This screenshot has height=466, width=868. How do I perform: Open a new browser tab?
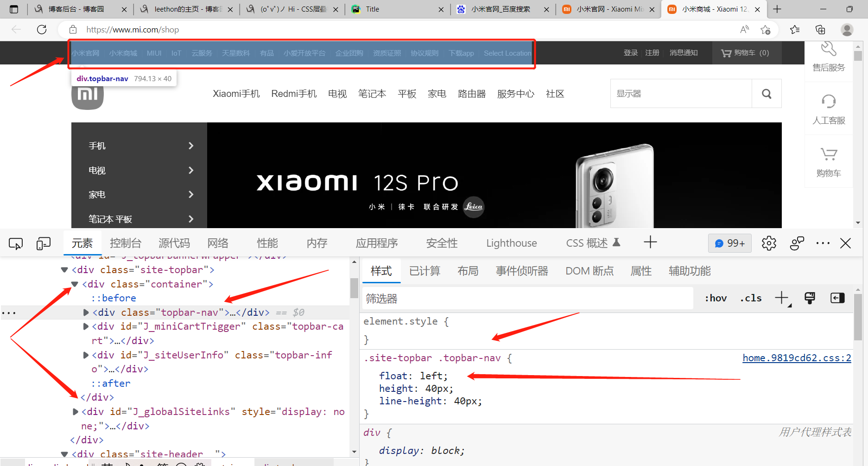[777, 9]
